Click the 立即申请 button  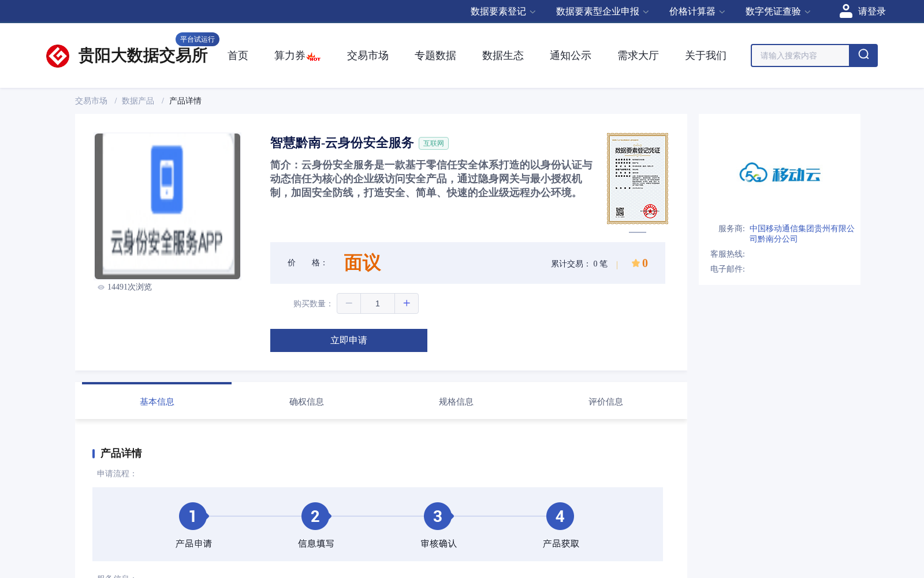coord(349,340)
